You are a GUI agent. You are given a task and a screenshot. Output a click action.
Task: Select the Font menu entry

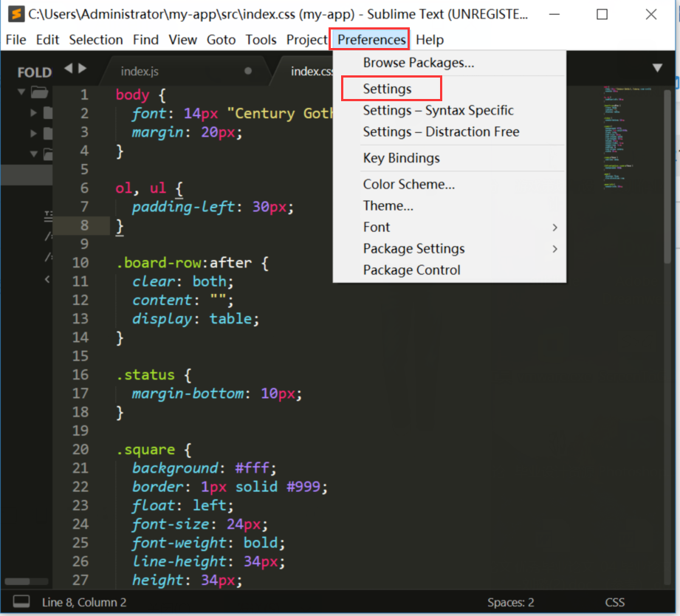[x=450, y=227]
